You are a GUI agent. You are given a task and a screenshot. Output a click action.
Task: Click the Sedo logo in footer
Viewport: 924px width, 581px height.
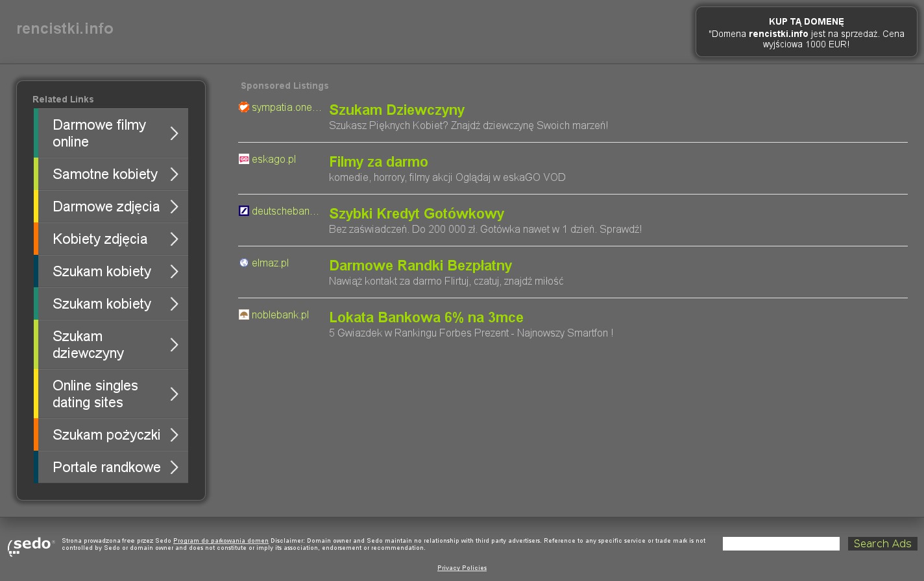[x=31, y=546]
